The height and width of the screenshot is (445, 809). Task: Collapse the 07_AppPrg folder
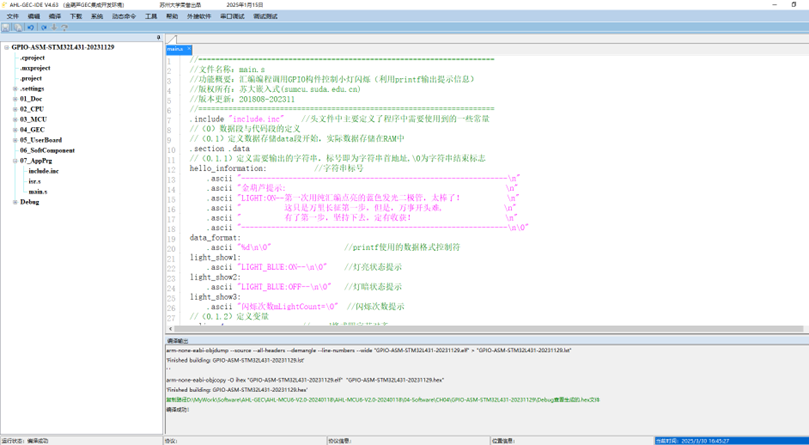15,161
